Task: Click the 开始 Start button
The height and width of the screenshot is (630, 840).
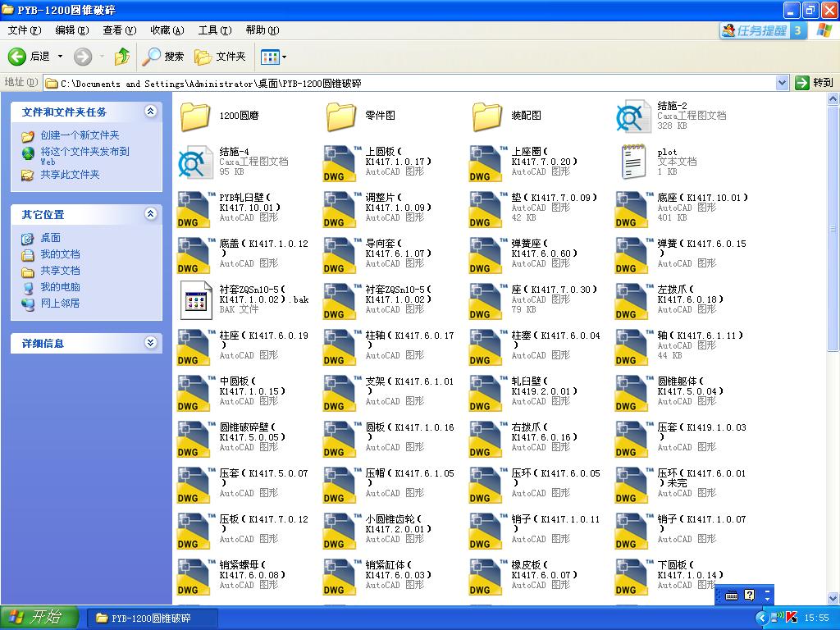Action: (x=39, y=618)
